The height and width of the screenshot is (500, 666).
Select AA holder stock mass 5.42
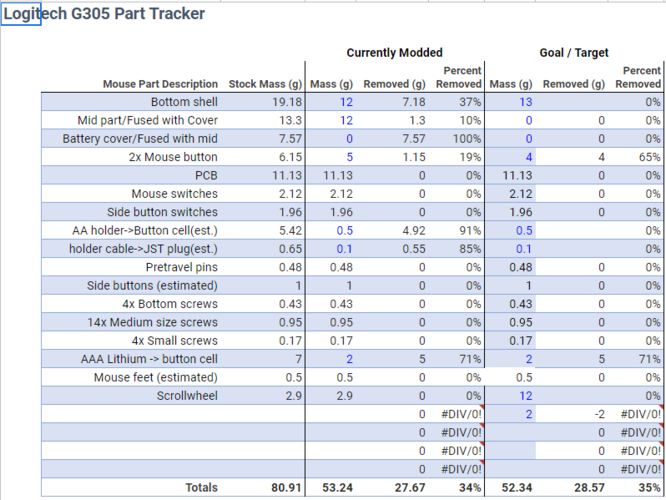click(x=290, y=230)
